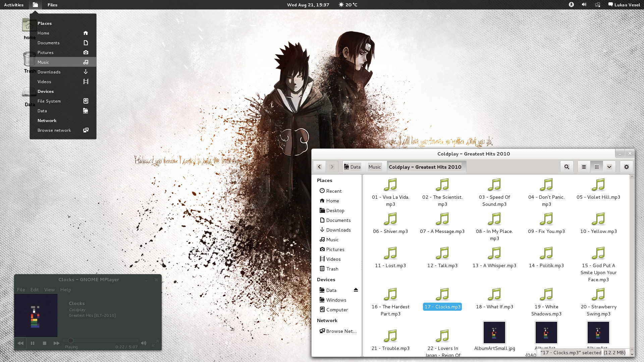The image size is (644, 362).
Task: Open Data drive in the Devices popup list
Action: [63, 111]
